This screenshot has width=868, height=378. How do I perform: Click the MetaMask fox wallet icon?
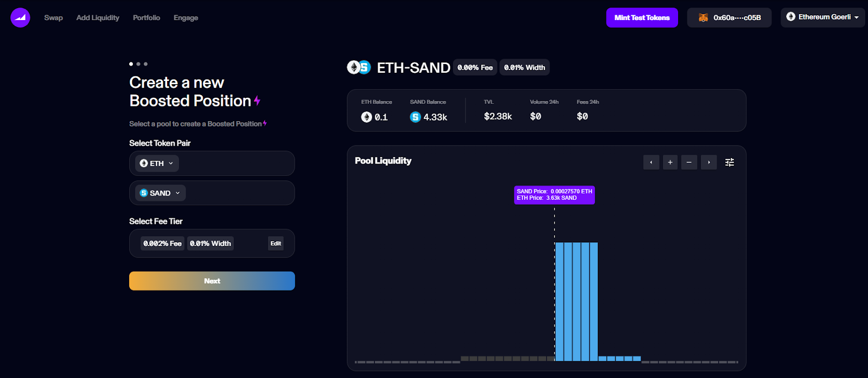[x=703, y=17]
